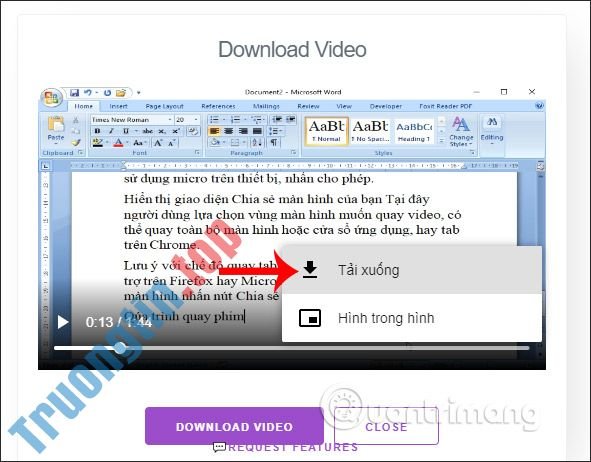Click the Increase Indent icon

pos(291,120)
